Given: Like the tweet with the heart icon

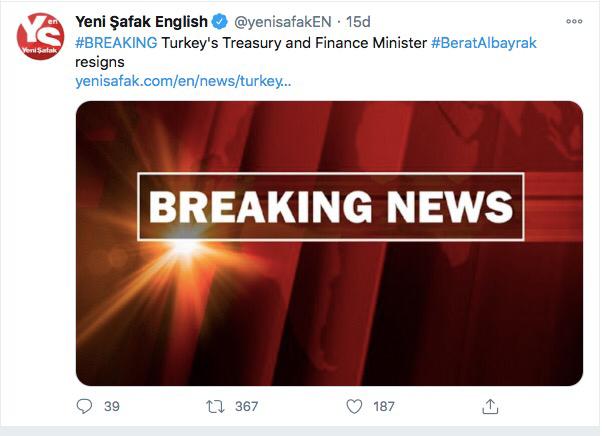Looking at the screenshot, I should pos(353,406).
